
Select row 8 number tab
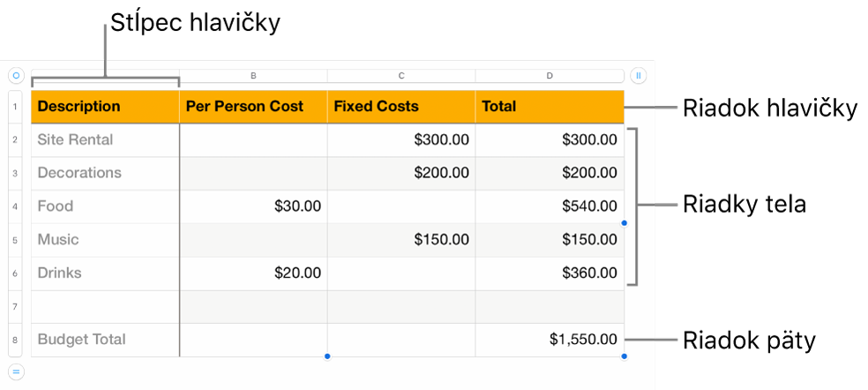(16, 340)
